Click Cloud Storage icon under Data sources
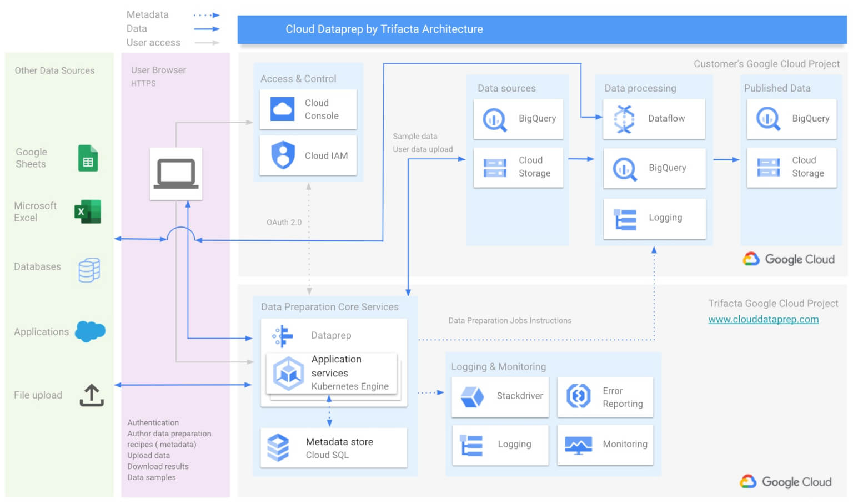This screenshot has height=504, width=853. click(494, 168)
